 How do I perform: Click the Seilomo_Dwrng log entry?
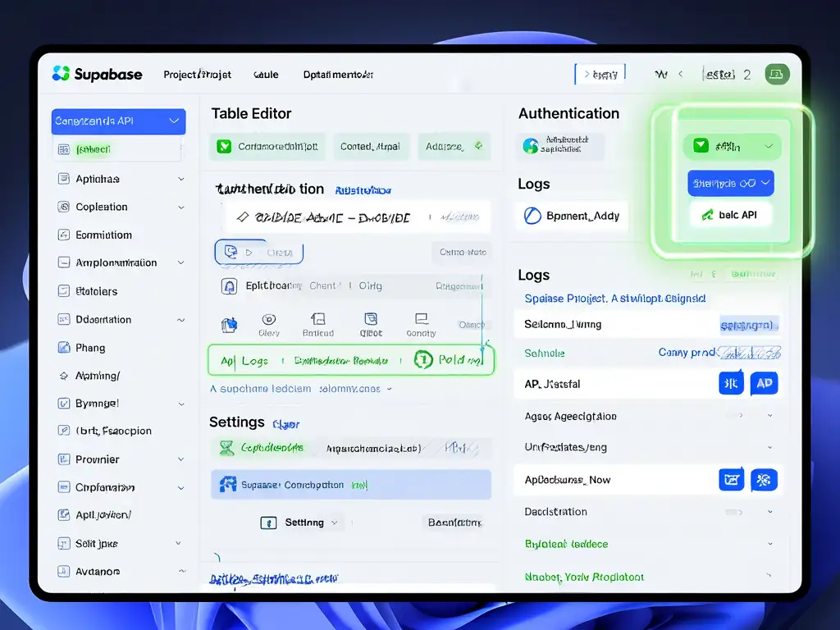pyautogui.click(x=647, y=324)
